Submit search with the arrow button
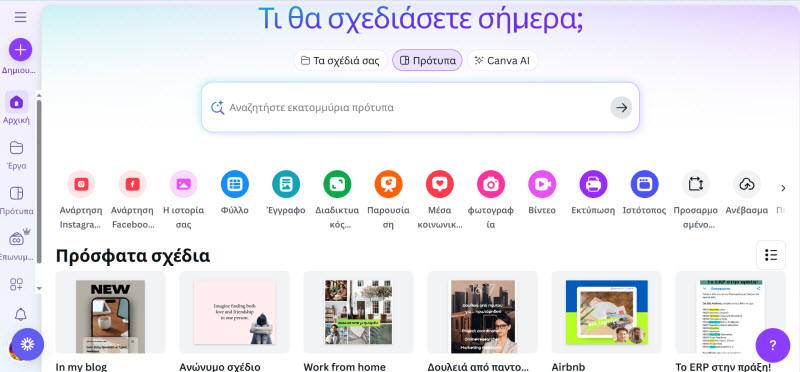Screen dimensions: 800x372 coord(621,108)
